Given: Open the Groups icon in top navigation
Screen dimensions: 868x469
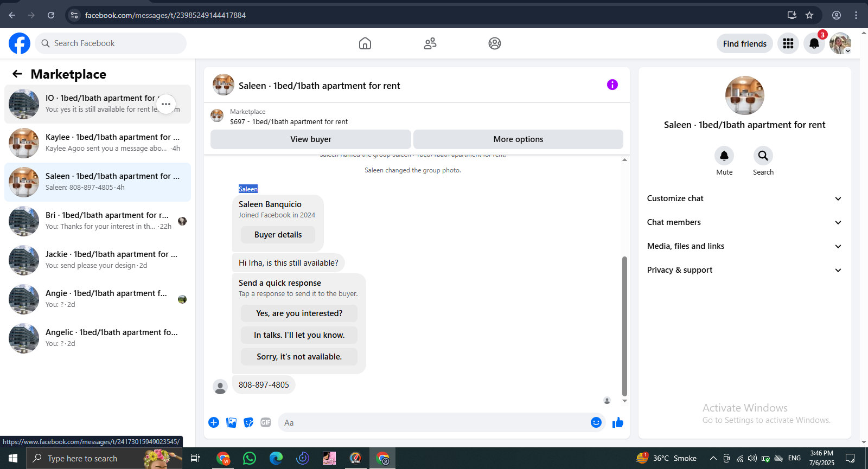Looking at the screenshot, I should pos(495,43).
